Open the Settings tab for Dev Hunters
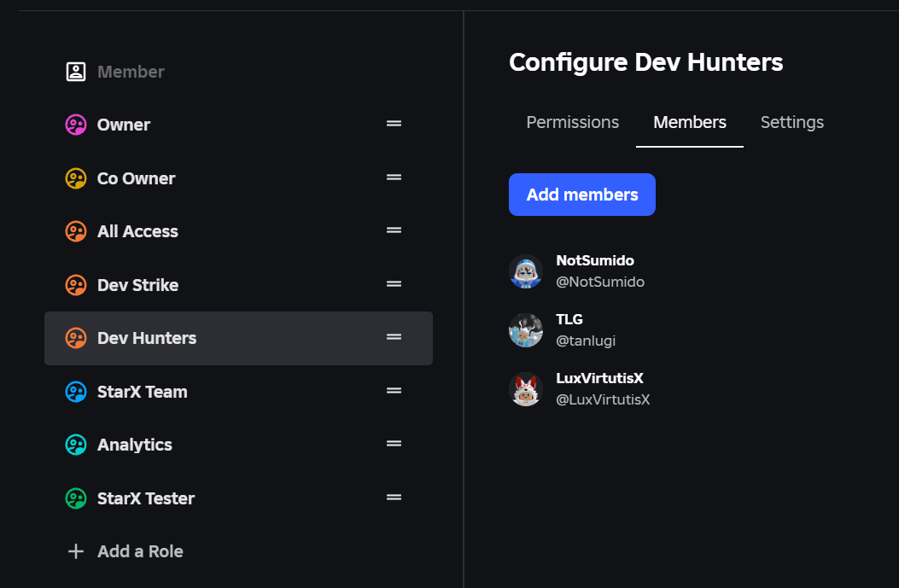This screenshot has height=588, width=899. point(791,122)
